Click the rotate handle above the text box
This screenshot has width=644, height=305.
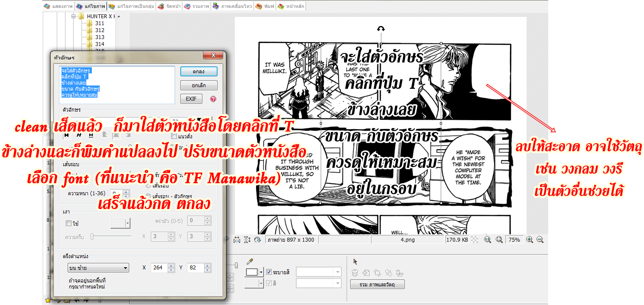[381, 29]
